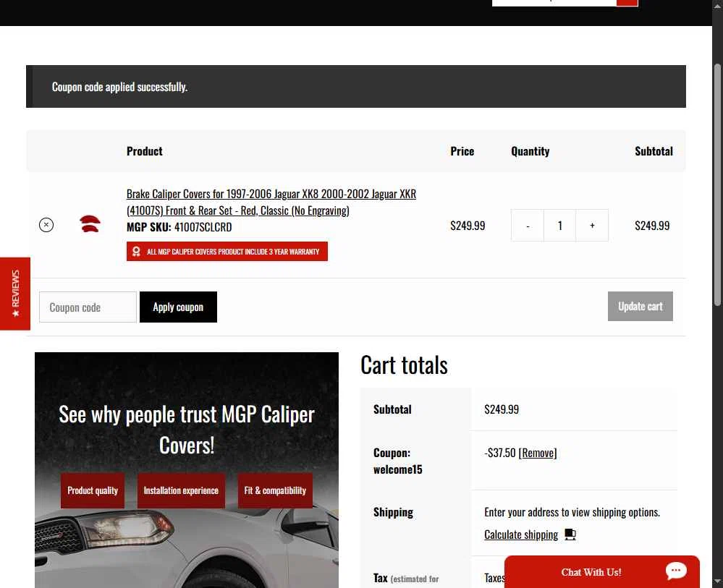Click the truck icon beside Calculate shipping

[x=570, y=534]
